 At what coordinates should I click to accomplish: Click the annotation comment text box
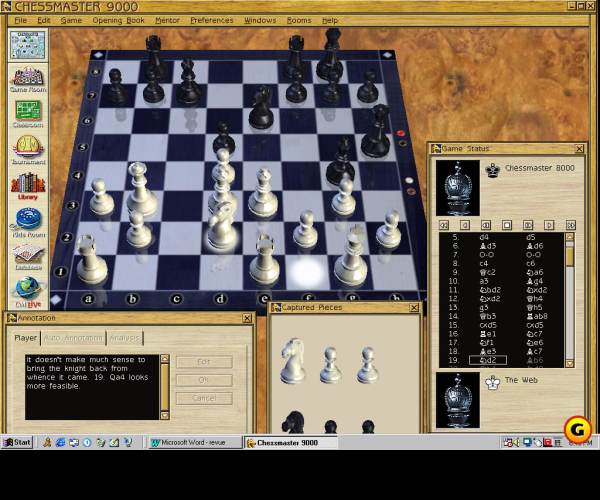(92, 387)
